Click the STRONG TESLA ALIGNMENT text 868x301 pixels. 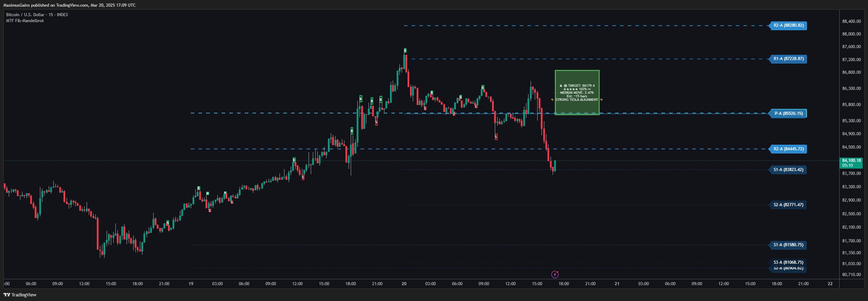(577, 100)
